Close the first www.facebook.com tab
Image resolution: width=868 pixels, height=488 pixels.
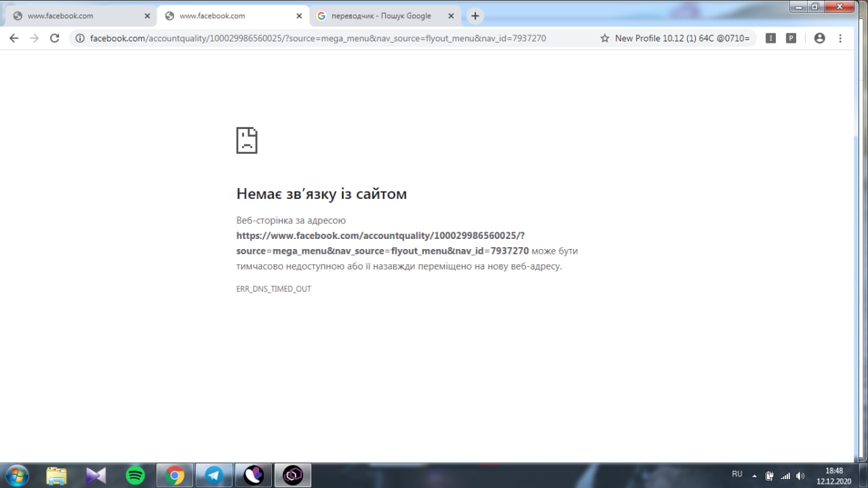147,16
